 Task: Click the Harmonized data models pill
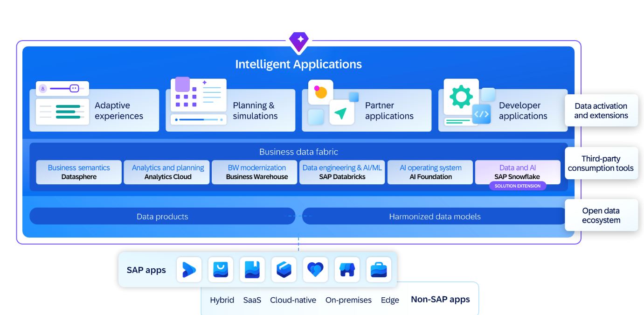[x=435, y=216]
